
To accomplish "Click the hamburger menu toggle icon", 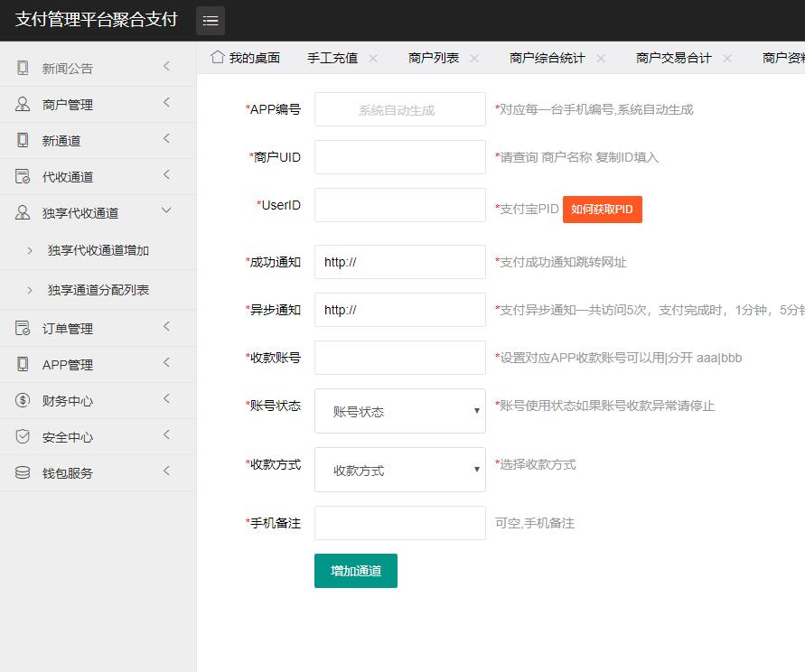I will pos(211,20).
